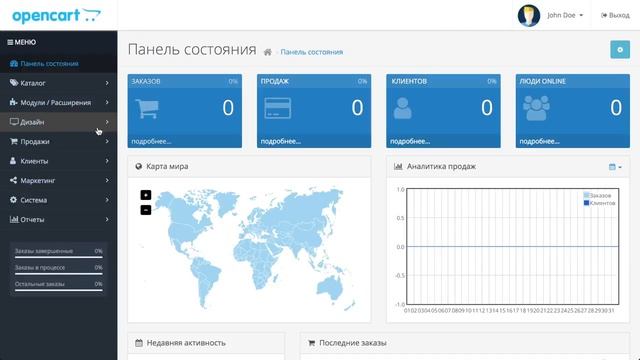Click the Каталог tags icon
The height and width of the screenshot is (360, 640).
pyautogui.click(x=14, y=82)
